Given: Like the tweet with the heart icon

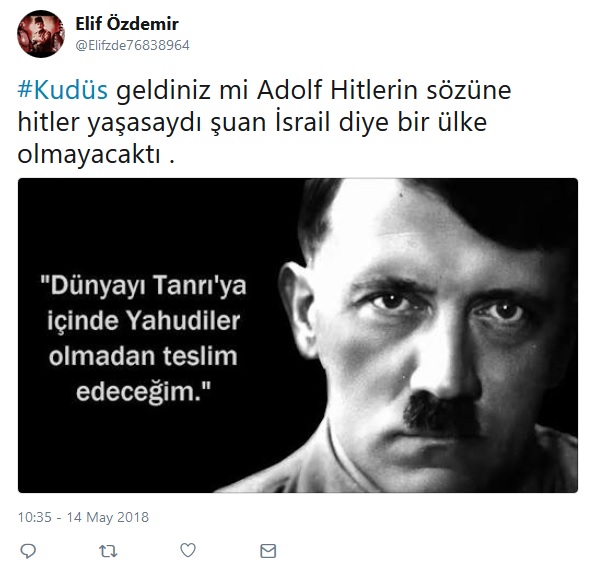Looking at the screenshot, I should 188,550.
